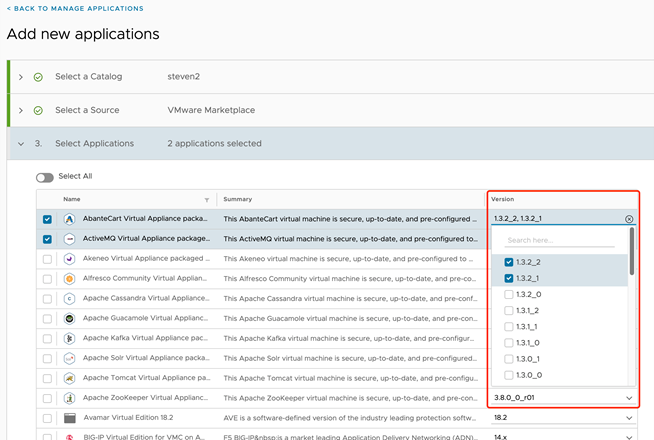Viewport: 654px width, 440px height.
Task: Expand the Select a Catalog step
Action: point(21,76)
